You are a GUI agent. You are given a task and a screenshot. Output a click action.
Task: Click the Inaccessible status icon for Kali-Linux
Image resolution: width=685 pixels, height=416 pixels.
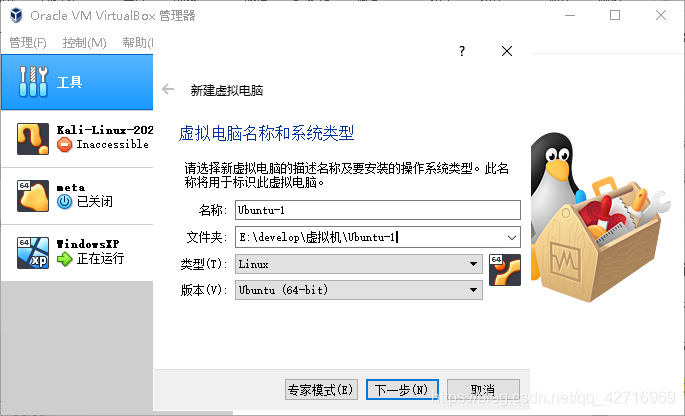tap(65, 145)
